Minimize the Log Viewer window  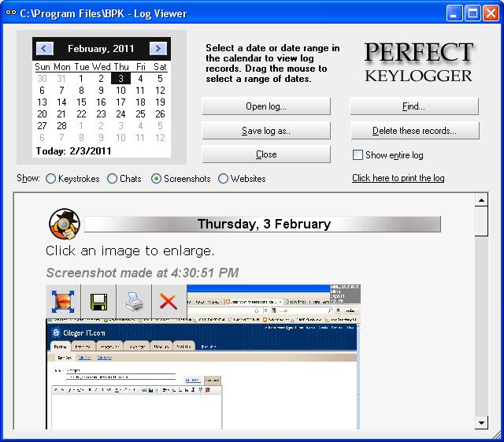pos(454,13)
